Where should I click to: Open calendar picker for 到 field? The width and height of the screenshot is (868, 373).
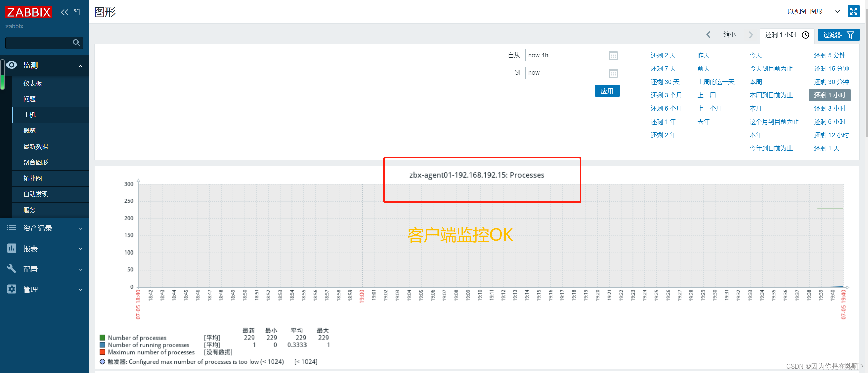point(613,73)
